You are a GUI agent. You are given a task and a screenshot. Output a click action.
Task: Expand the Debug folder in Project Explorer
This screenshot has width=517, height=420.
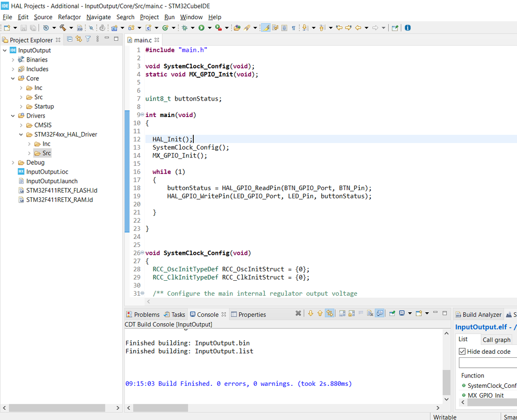point(13,162)
